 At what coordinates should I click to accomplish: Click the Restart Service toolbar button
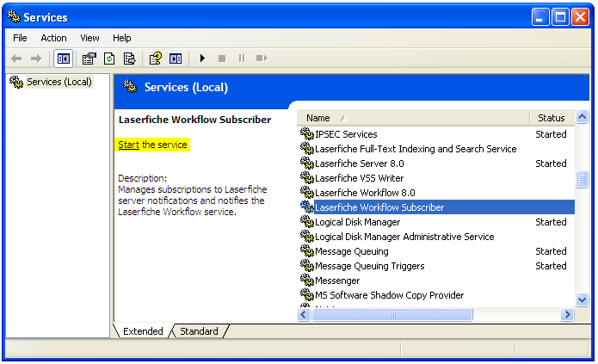(x=262, y=59)
